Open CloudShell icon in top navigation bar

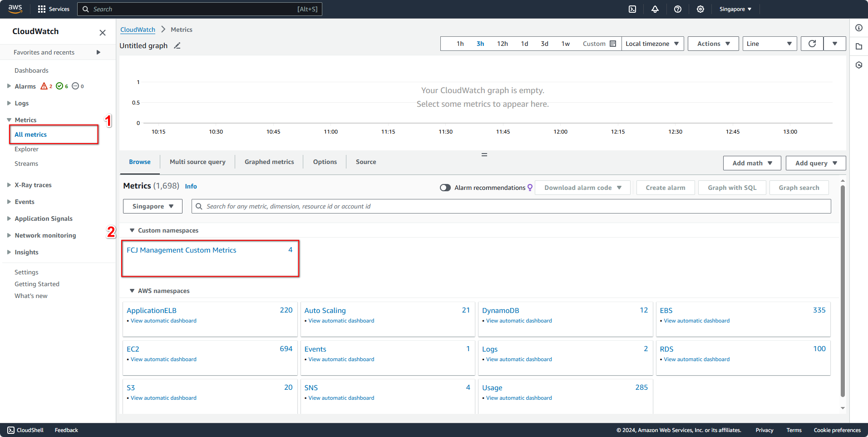click(632, 9)
